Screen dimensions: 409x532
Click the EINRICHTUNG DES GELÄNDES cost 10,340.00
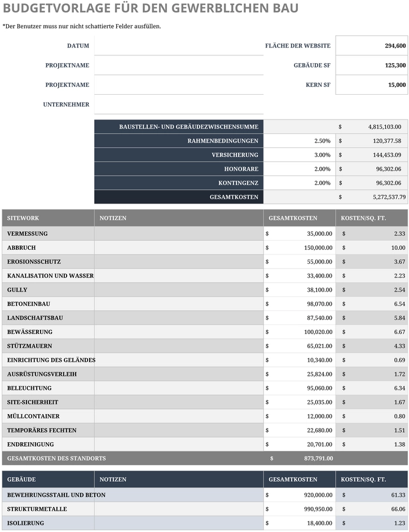300,360
